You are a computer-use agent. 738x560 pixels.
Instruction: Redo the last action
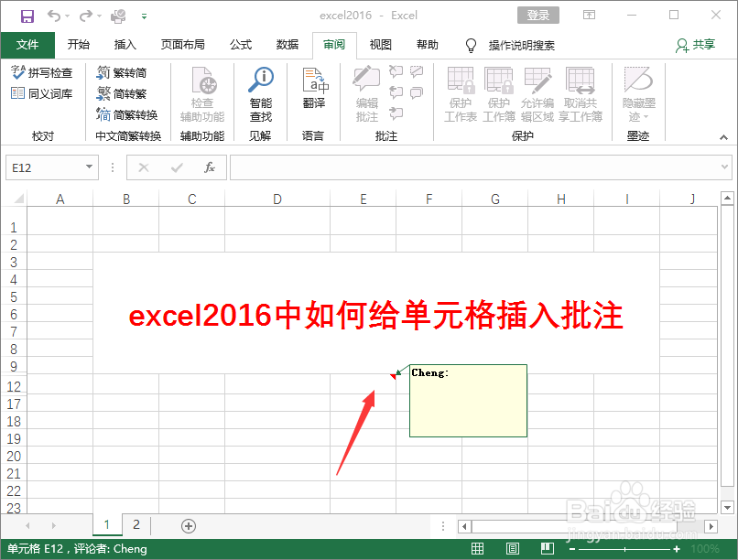86,16
